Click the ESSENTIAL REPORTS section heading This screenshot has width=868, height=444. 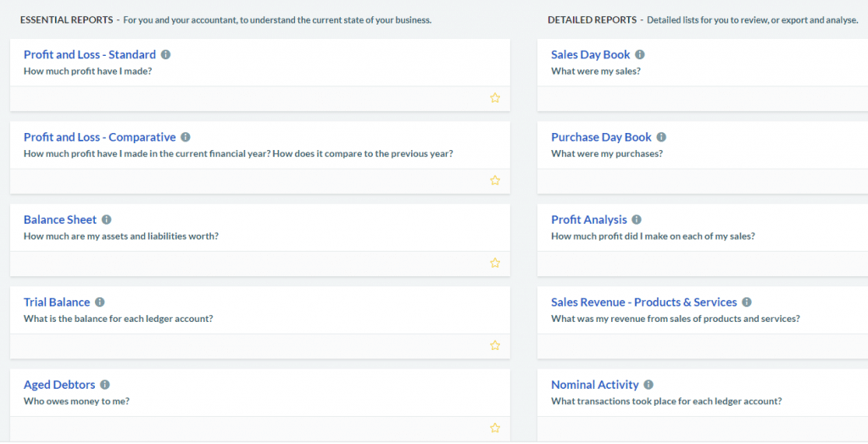tap(66, 20)
